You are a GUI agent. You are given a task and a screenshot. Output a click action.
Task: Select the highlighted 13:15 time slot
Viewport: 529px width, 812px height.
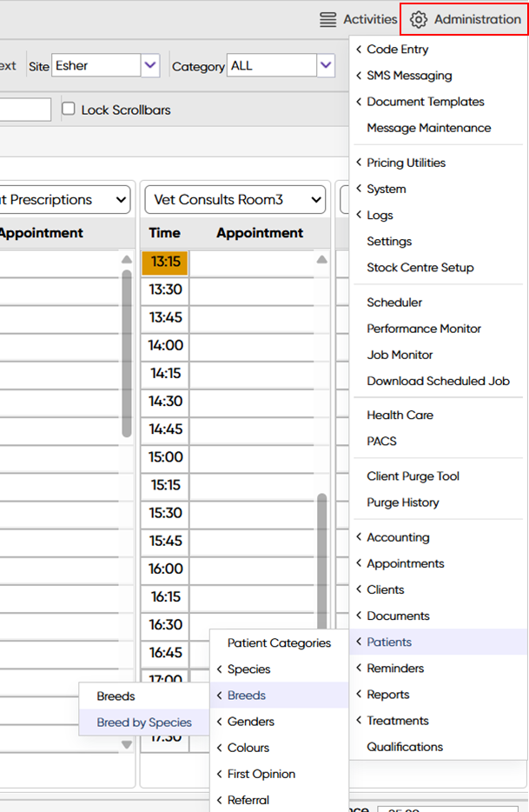click(x=165, y=262)
